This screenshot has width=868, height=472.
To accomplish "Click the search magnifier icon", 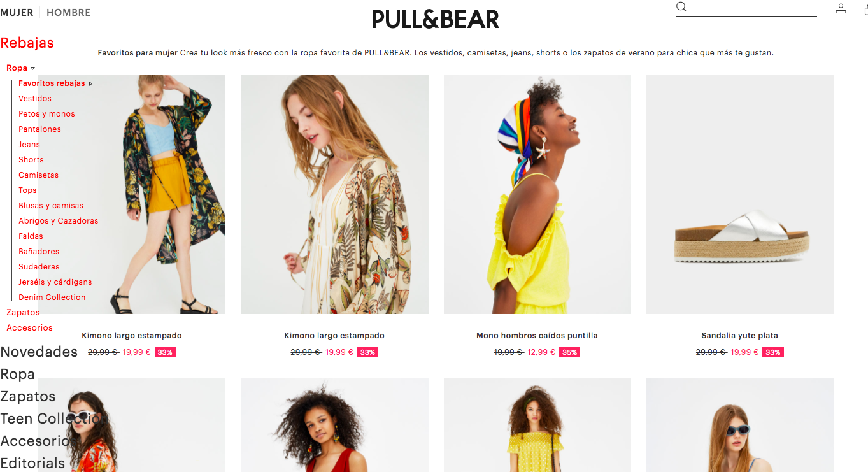I will pyautogui.click(x=681, y=7).
